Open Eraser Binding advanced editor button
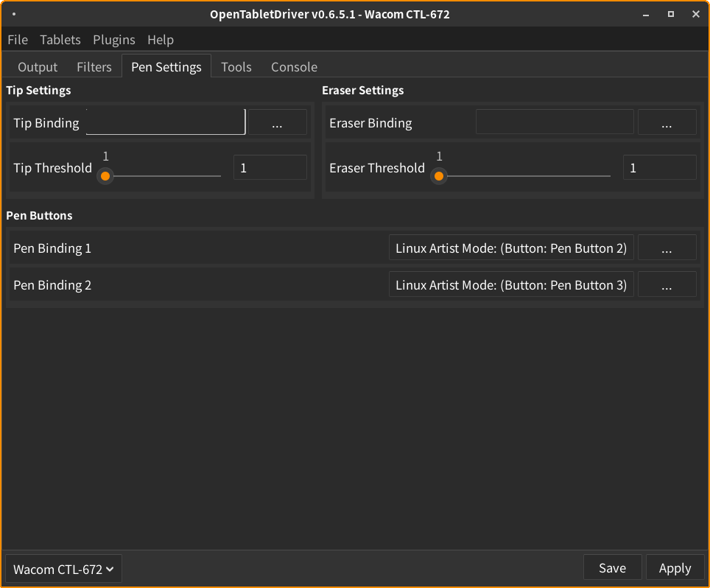 [667, 122]
